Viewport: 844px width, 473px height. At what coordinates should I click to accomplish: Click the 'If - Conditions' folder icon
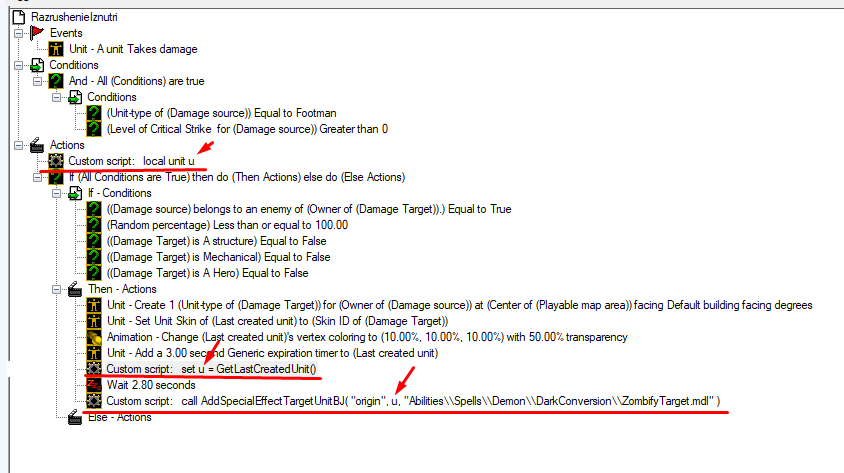point(75,193)
